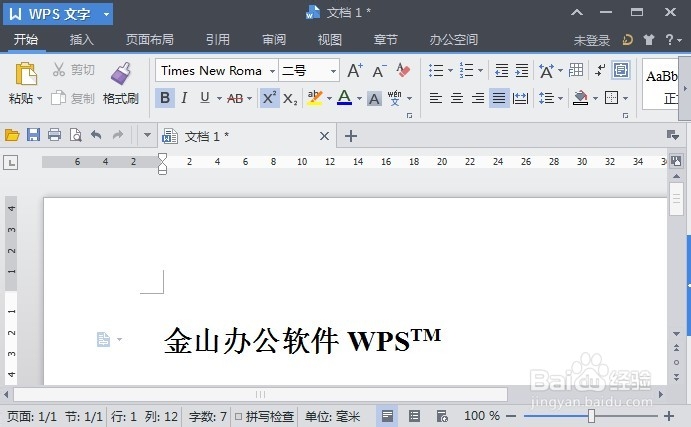Screen dimensions: 691x427
Task: Open the font size 二号 dropdown
Action: [333, 71]
